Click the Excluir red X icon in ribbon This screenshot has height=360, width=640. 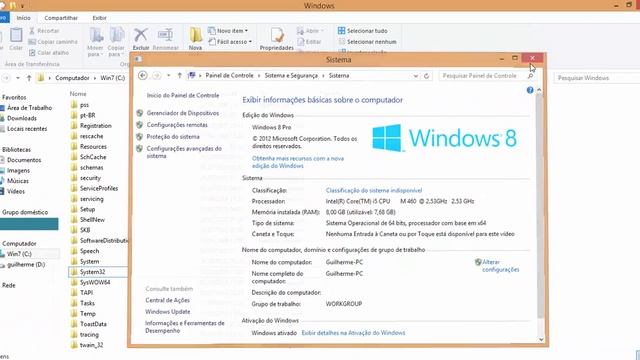coord(141,35)
